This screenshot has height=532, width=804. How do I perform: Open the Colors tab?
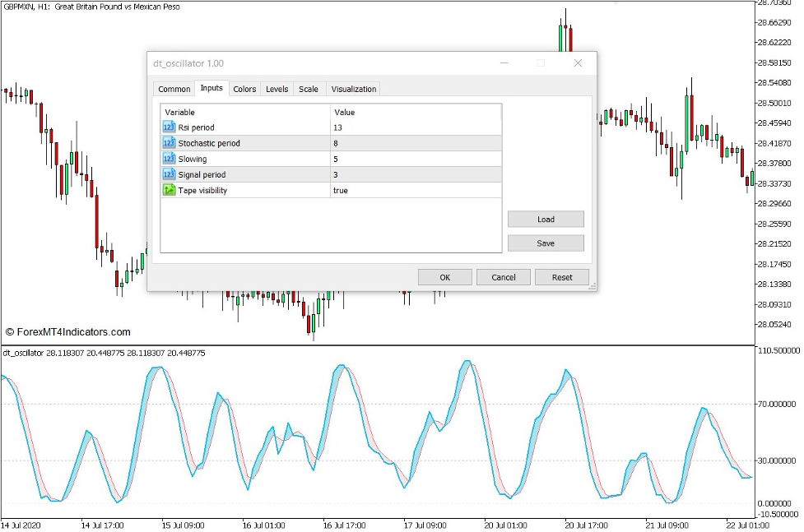pyautogui.click(x=244, y=89)
